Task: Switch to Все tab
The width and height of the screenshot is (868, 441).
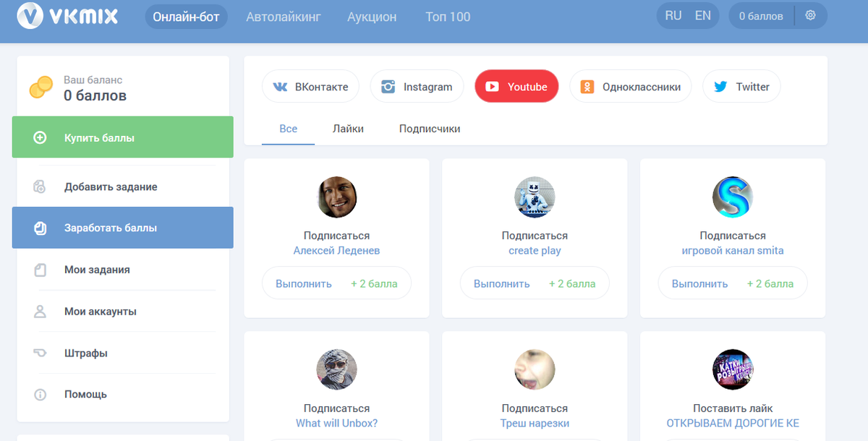Action: (288, 129)
